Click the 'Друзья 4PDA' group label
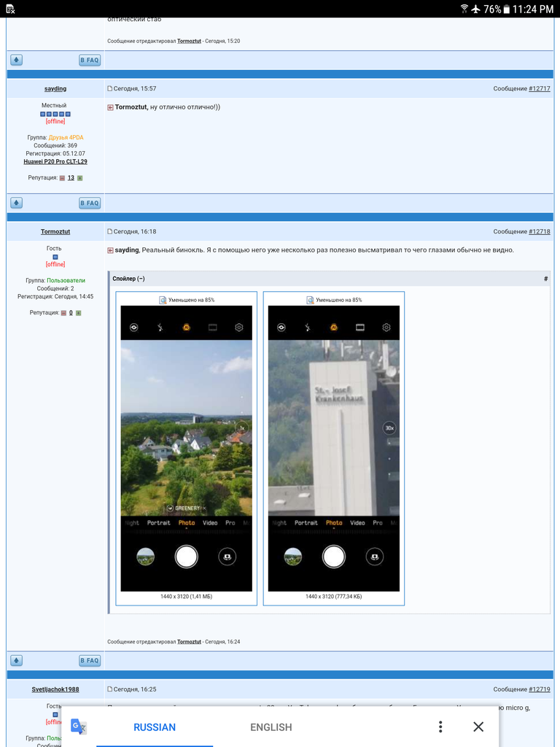Image resolution: width=560 pixels, height=747 pixels. click(x=66, y=137)
